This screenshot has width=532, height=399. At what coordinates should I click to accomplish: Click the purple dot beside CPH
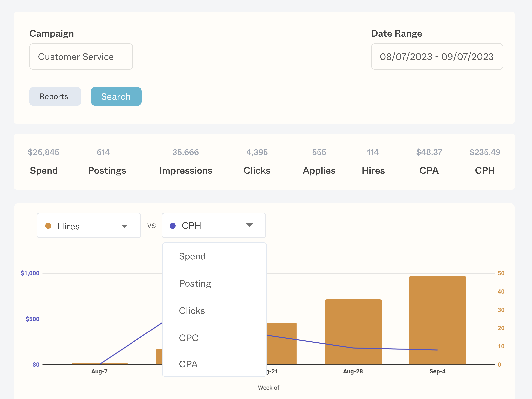click(172, 226)
